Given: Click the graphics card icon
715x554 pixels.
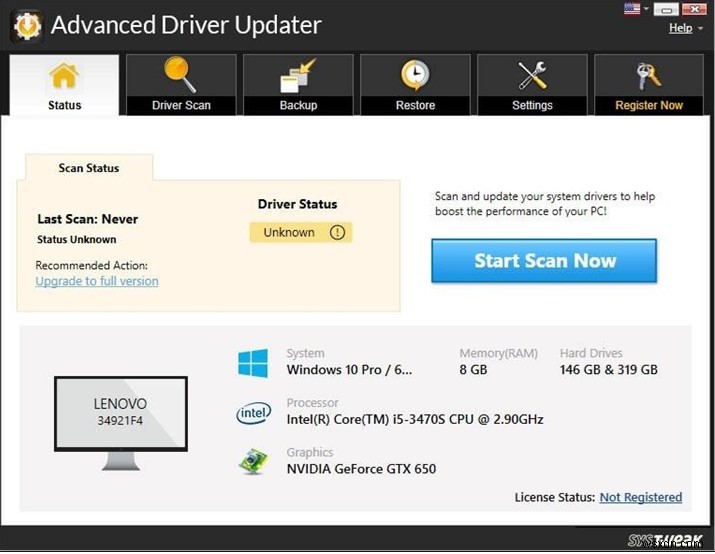Looking at the screenshot, I should pyautogui.click(x=253, y=461).
